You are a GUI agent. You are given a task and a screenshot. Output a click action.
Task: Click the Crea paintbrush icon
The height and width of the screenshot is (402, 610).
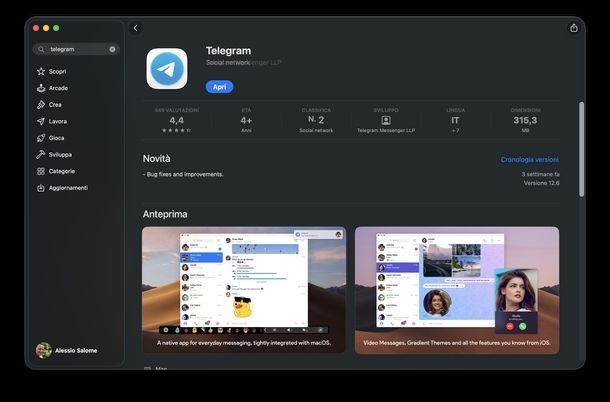[x=41, y=105]
